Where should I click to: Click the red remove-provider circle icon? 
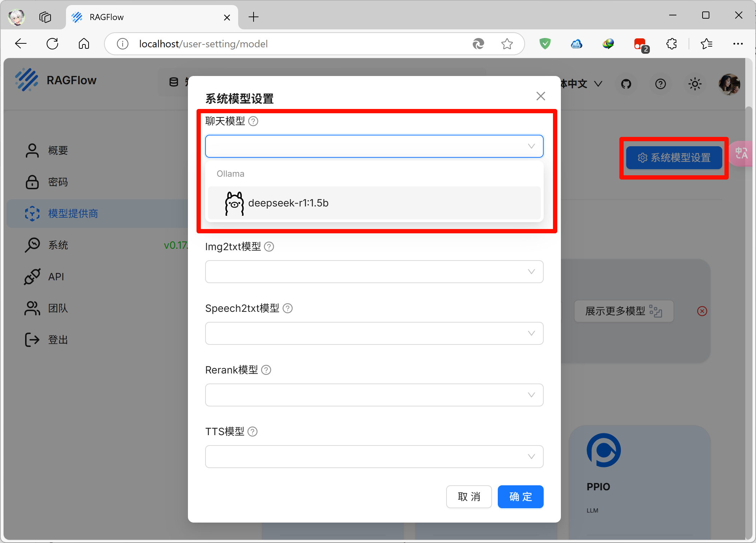(x=702, y=311)
